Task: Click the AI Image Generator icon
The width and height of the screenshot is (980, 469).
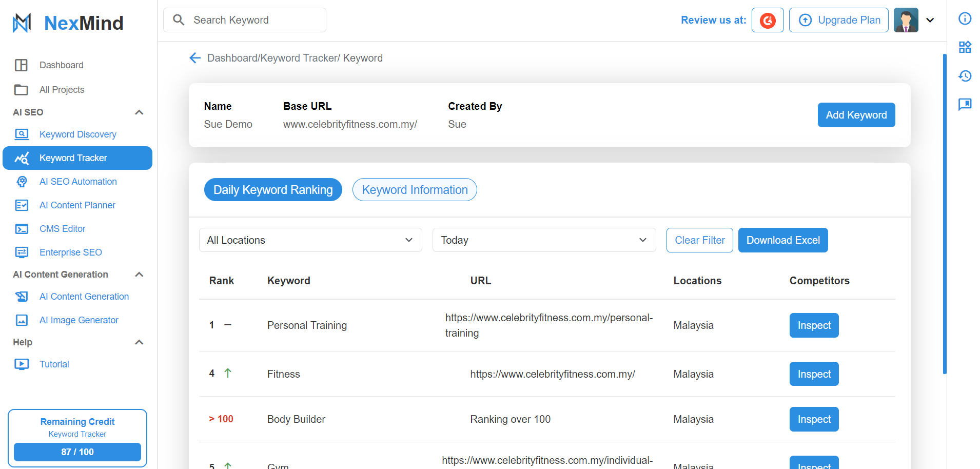Action: [22, 320]
